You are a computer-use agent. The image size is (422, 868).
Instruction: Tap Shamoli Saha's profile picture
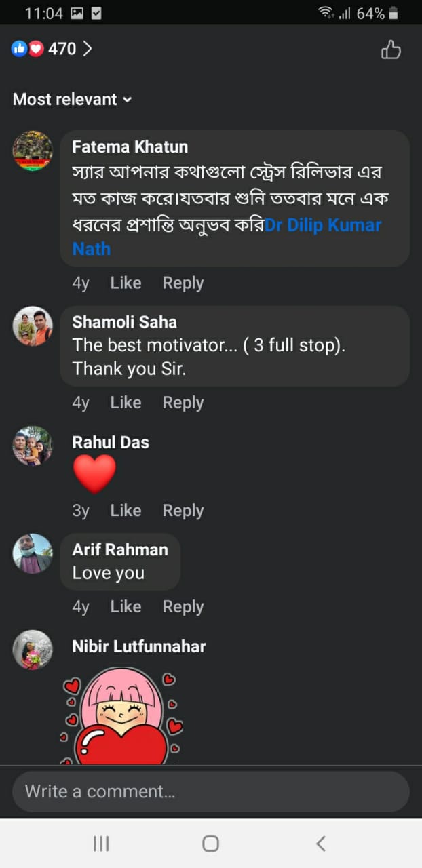[33, 326]
